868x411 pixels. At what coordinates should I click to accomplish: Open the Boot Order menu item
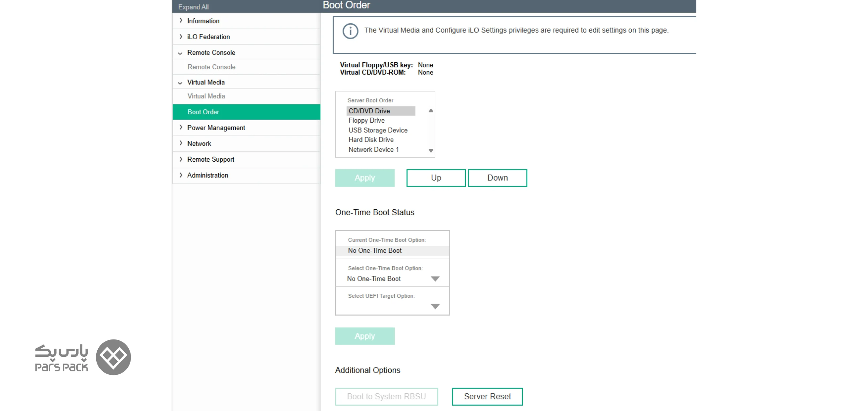pyautogui.click(x=246, y=112)
